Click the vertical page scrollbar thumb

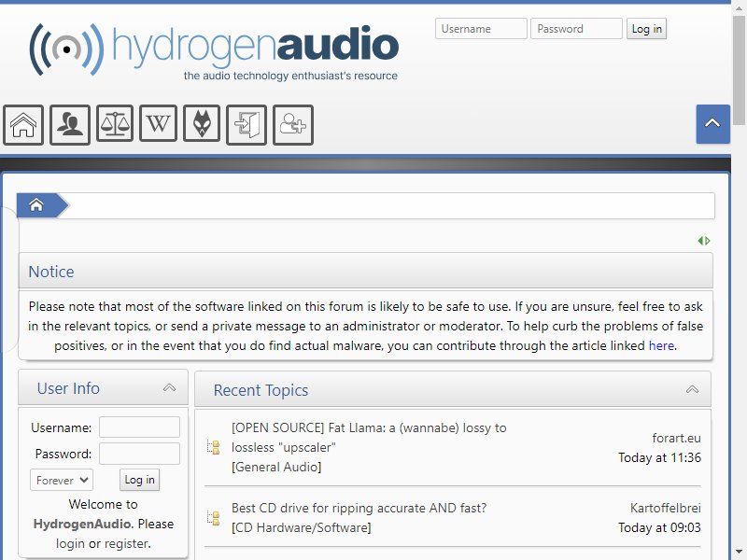pos(740,69)
